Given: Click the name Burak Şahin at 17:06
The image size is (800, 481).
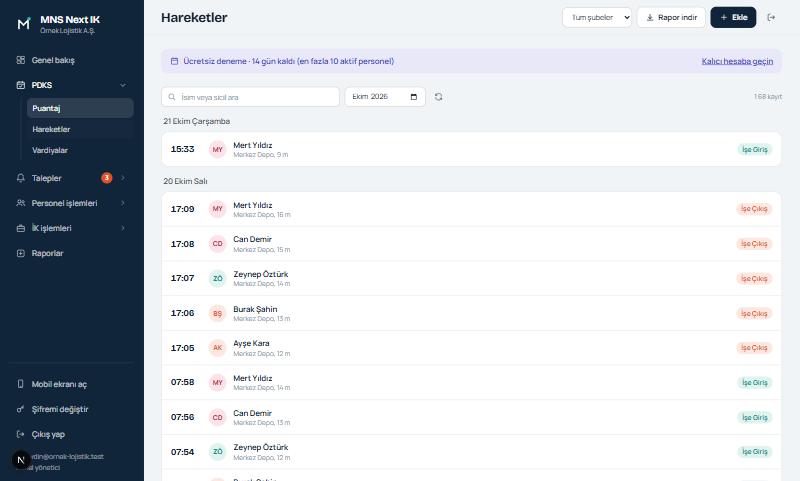Looking at the screenshot, I should pos(255,309).
